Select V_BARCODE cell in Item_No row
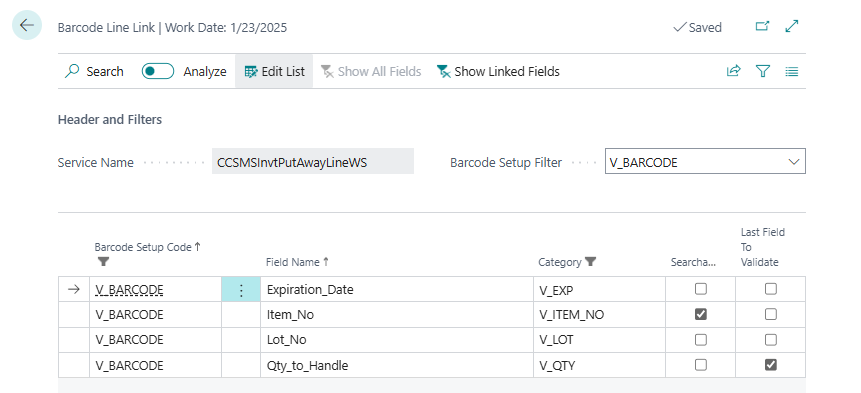861x393 pixels. [x=155, y=315]
